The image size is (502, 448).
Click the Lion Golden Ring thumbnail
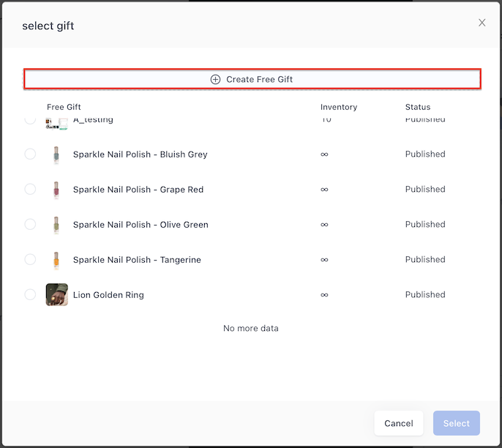click(56, 294)
